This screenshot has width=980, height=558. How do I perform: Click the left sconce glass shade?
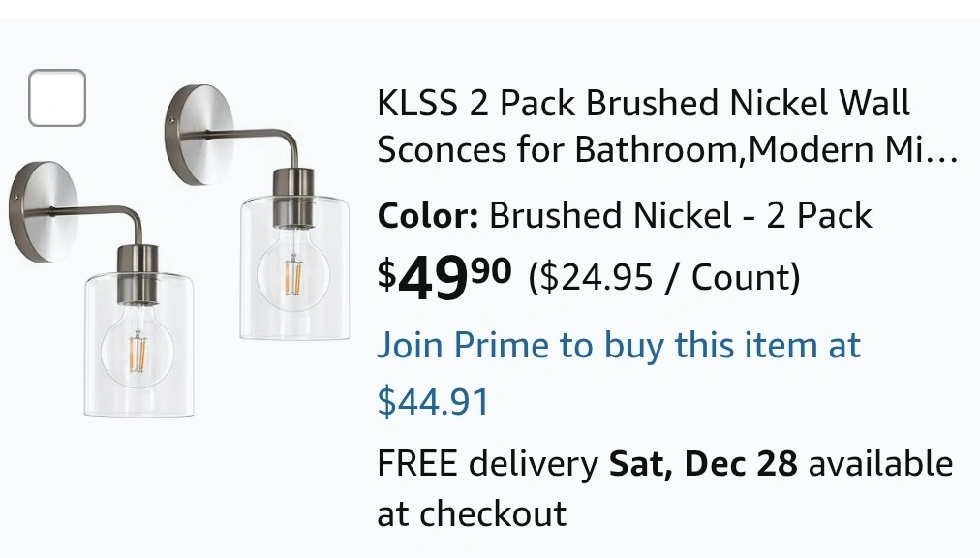[138, 349]
